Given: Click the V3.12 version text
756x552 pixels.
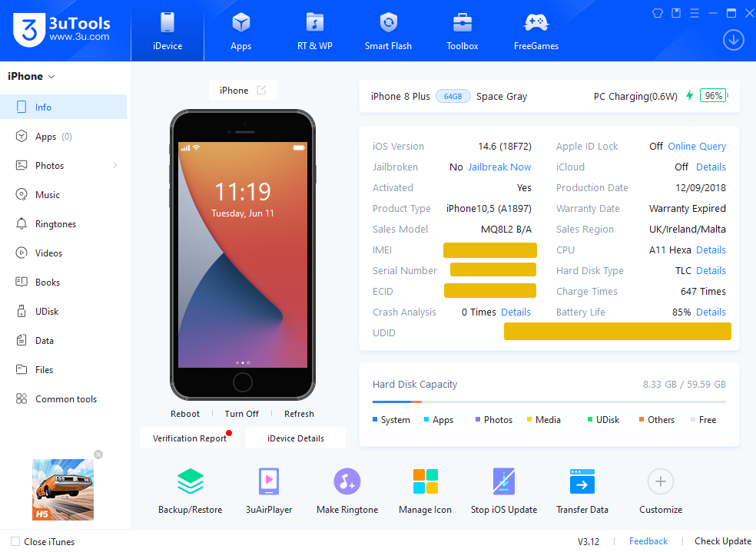Looking at the screenshot, I should [589, 541].
